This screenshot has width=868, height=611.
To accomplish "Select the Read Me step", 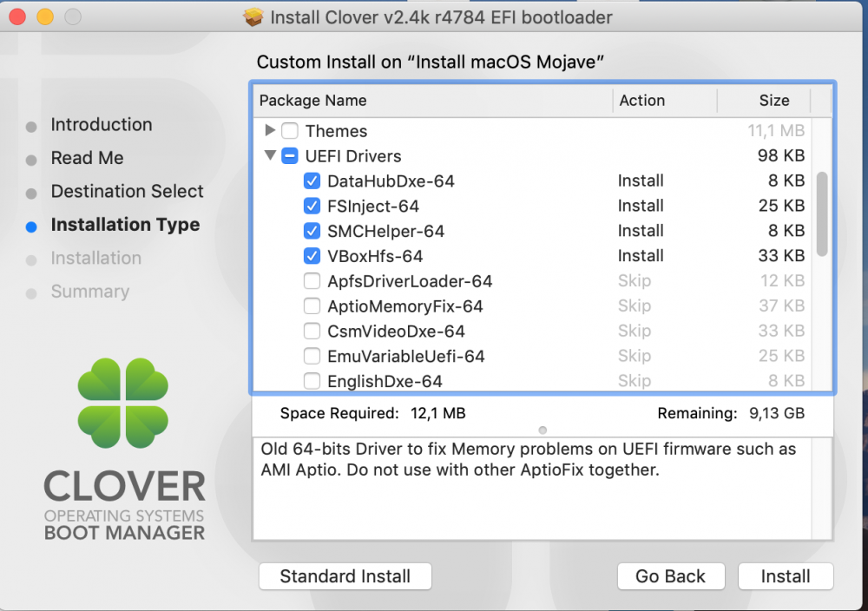I will (87, 158).
